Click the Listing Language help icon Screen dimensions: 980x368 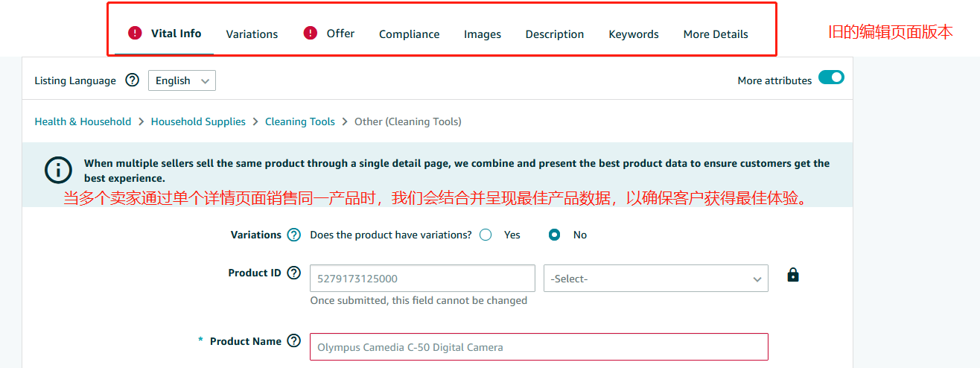coord(132,80)
